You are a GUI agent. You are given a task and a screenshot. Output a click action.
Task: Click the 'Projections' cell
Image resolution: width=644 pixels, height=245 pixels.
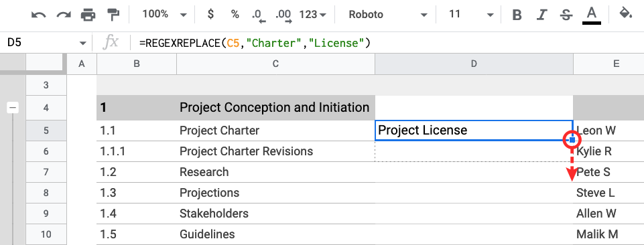pos(275,193)
